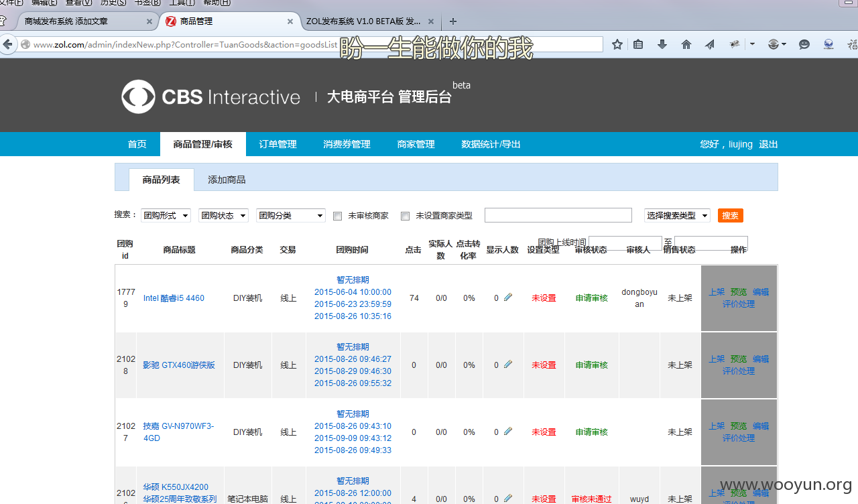
Task: Go to browser home page icon
Action: [x=686, y=44]
